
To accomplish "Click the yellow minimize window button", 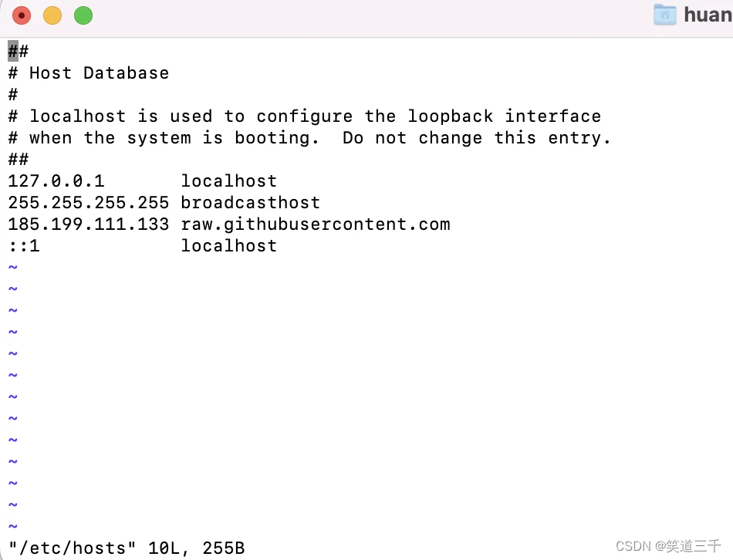I will click(x=52, y=15).
